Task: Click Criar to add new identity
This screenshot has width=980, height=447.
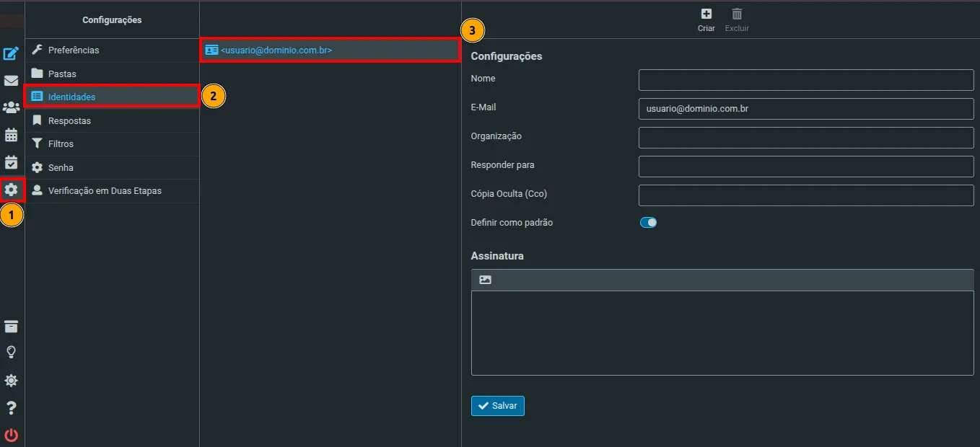Action: (706, 20)
